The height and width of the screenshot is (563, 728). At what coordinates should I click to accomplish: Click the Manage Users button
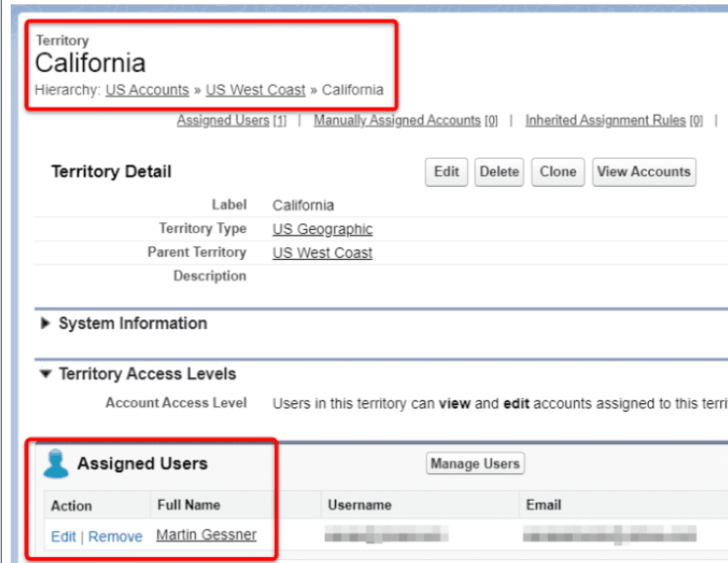[x=475, y=464]
